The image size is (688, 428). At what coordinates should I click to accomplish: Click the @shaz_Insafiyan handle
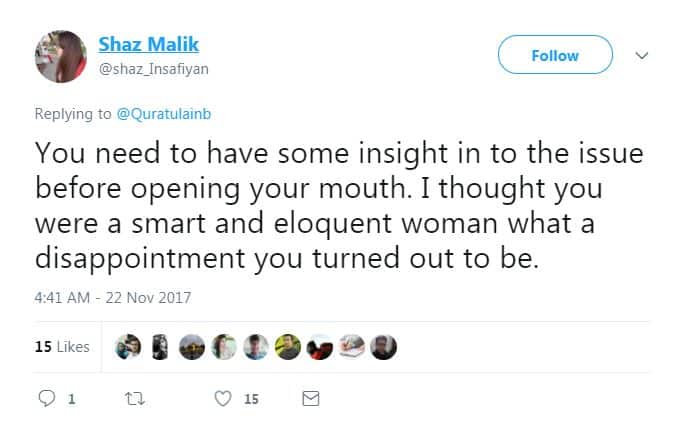(153, 67)
